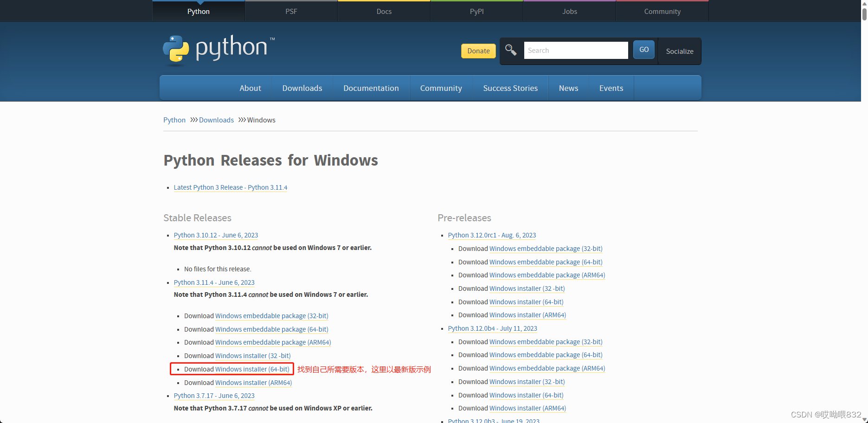Open Python 3.12.0rc1 - Aug. 6, 2023 link
Viewport: 868px width, 423px height.
tap(492, 235)
